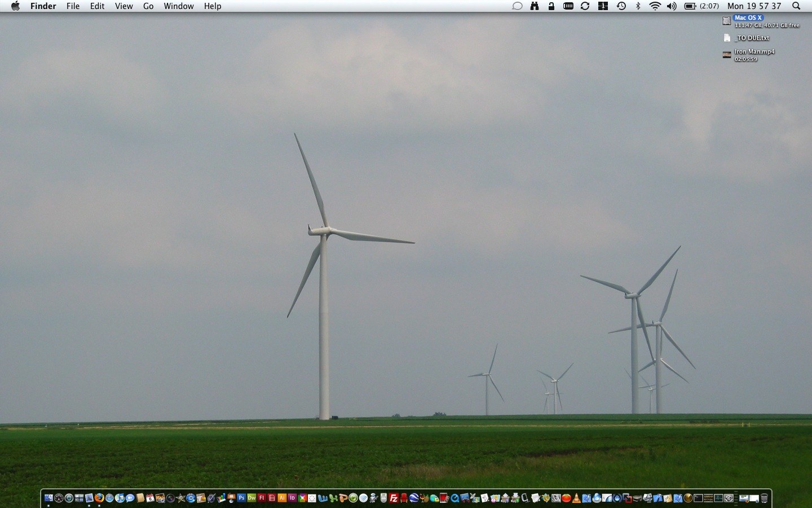812x508 pixels.
Task: Launch Photoshop from the Dock
Action: 241,498
